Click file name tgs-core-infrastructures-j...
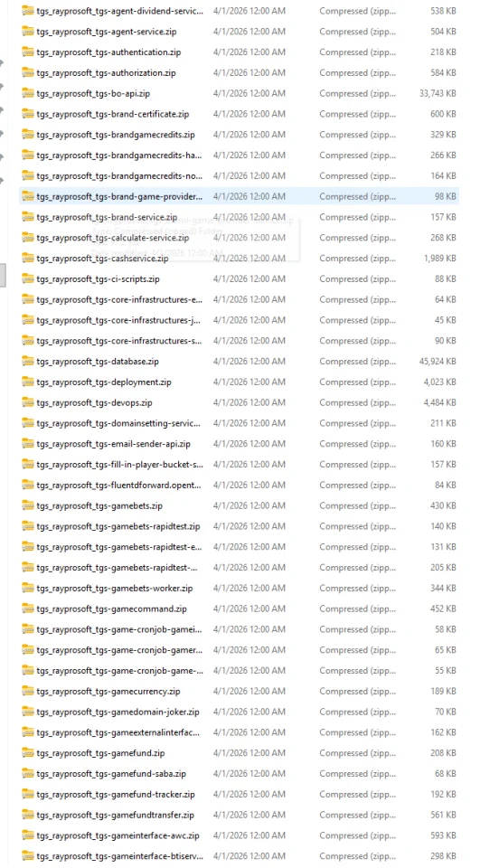Viewport: 499px width, 868px height. [x=118, y=320]
